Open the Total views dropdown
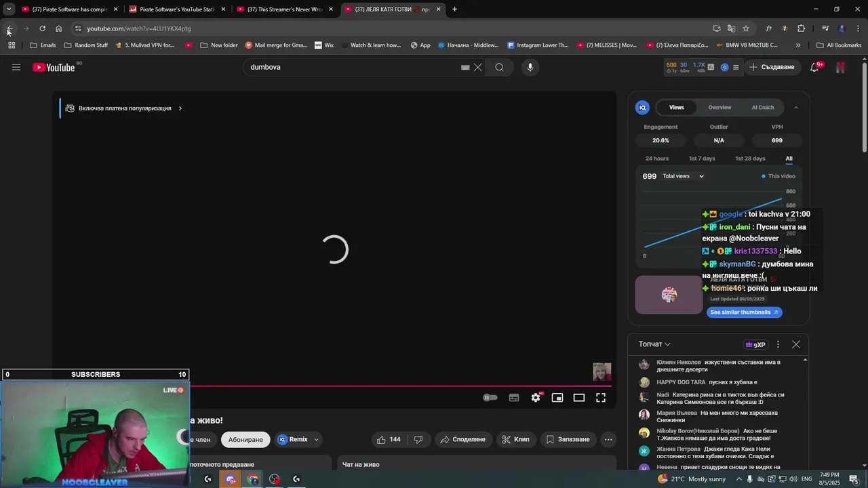Viewport: 868px width, 488px height. [x=684, y=176]
